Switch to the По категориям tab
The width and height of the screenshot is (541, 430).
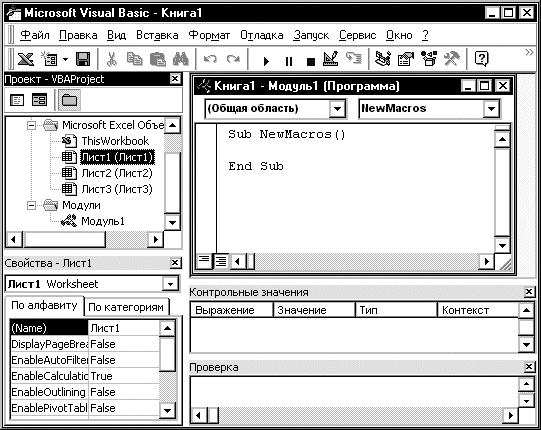tap(126, 307)
